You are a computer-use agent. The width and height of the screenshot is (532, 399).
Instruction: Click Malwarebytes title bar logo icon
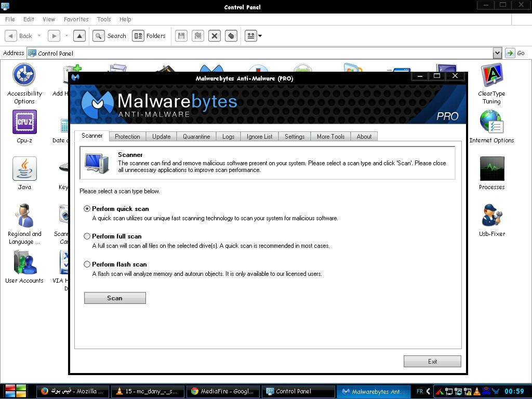click(76, 78)
